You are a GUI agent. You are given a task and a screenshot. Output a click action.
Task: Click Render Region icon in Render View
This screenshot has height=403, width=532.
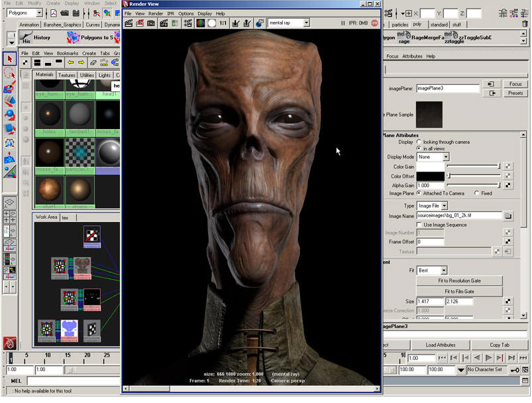(140, 23)
